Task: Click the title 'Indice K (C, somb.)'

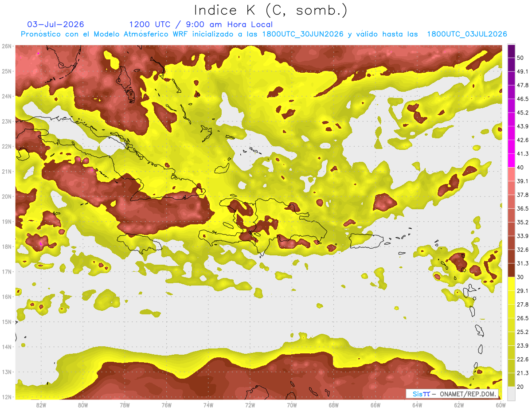Action: point(271,11)
